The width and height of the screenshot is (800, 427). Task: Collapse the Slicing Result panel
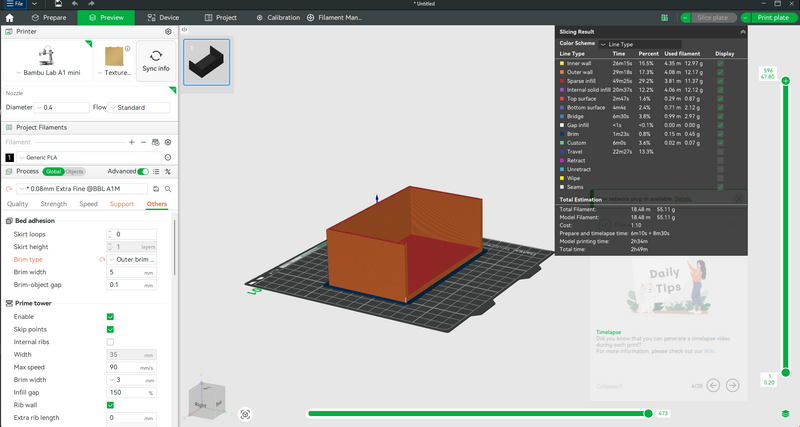click(x=743, y=32)
